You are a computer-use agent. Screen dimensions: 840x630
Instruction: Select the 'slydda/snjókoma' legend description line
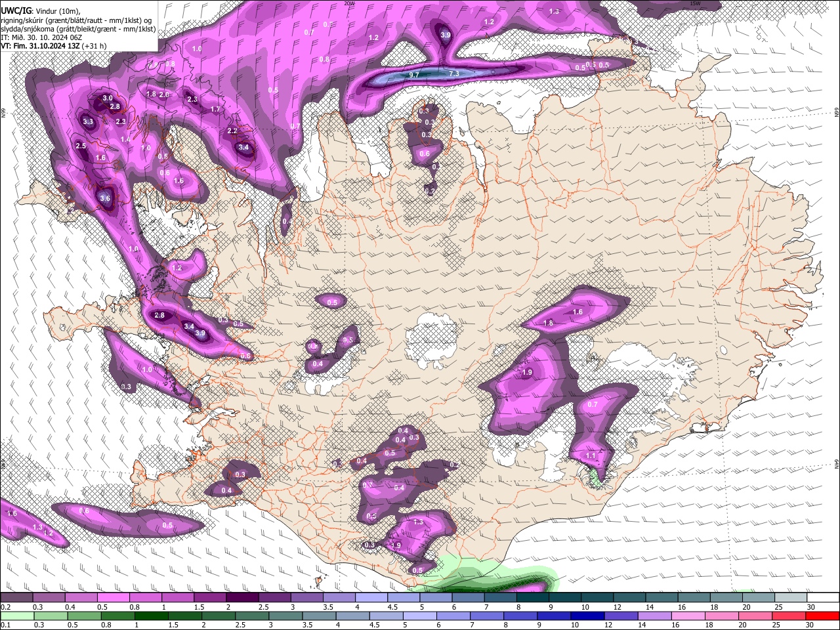78,29
